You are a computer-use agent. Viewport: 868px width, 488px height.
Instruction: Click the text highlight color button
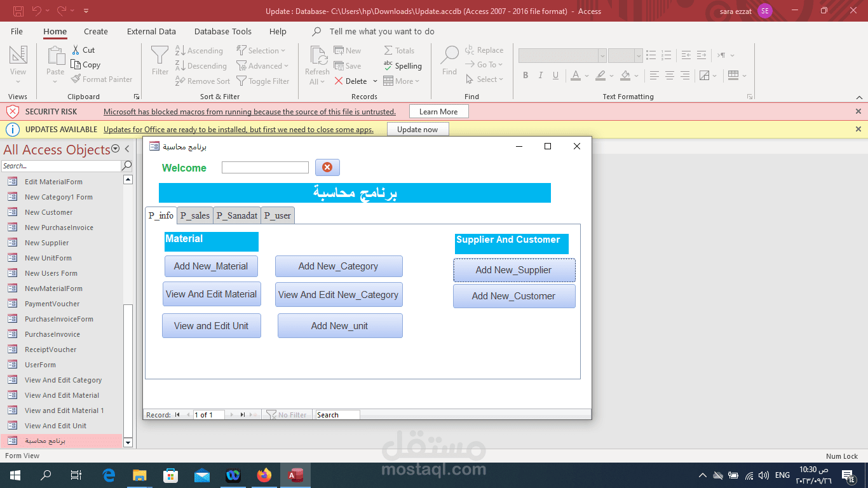pyautogui.click(x=600, y=76)
